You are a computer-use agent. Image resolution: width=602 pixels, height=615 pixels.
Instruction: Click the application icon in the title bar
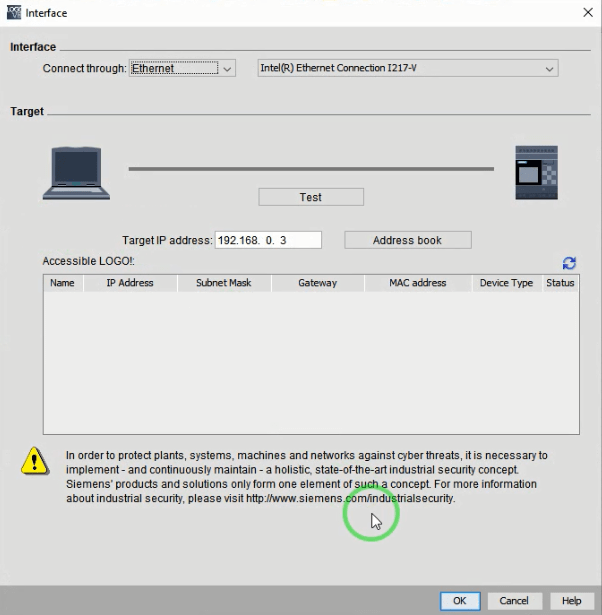(12, 12)
